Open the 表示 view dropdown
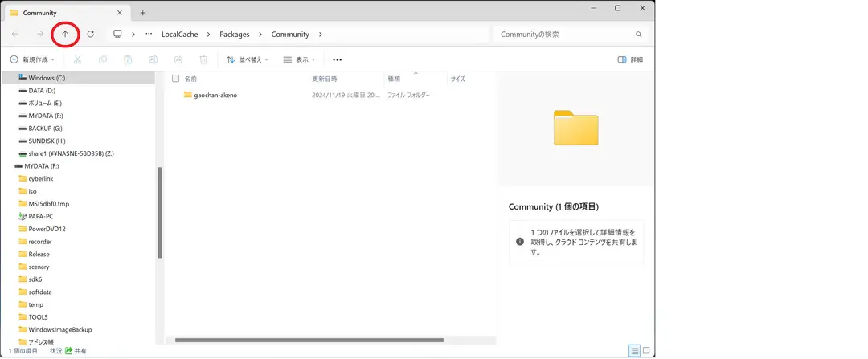Image resolution: width=868 pixels, height=359 pixels. (299, 59)
